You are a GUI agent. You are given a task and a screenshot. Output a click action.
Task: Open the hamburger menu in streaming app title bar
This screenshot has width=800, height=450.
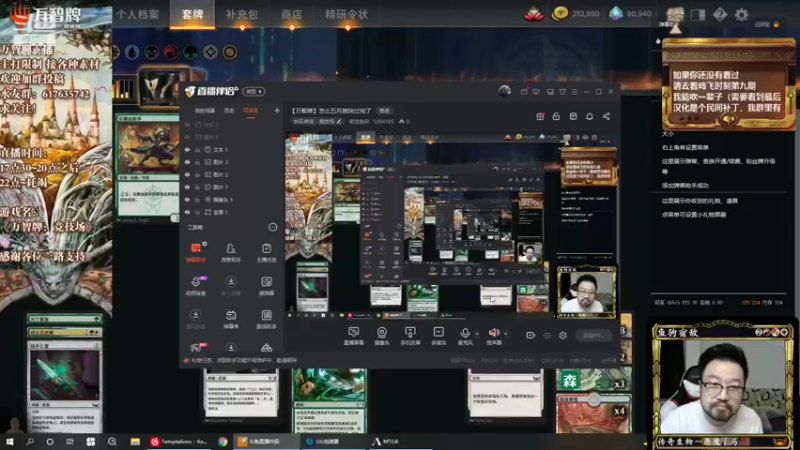tap(574, 92)
